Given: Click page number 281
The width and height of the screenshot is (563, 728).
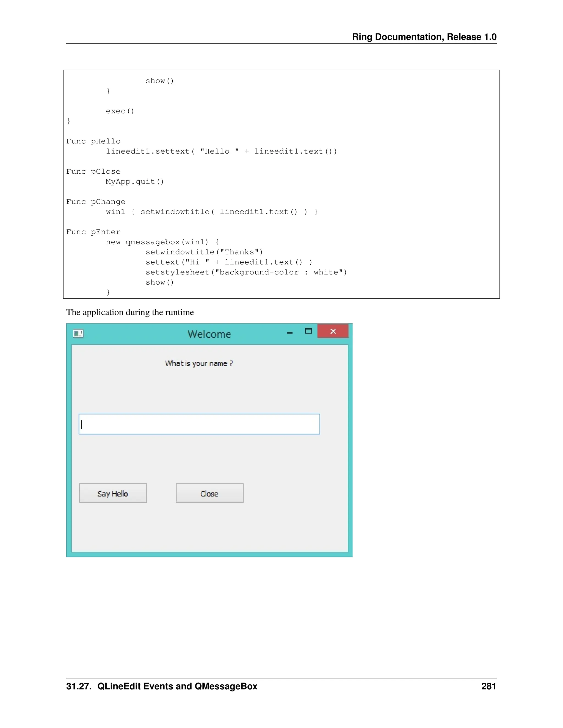Looking at the screenshot, I should [489, 686].
